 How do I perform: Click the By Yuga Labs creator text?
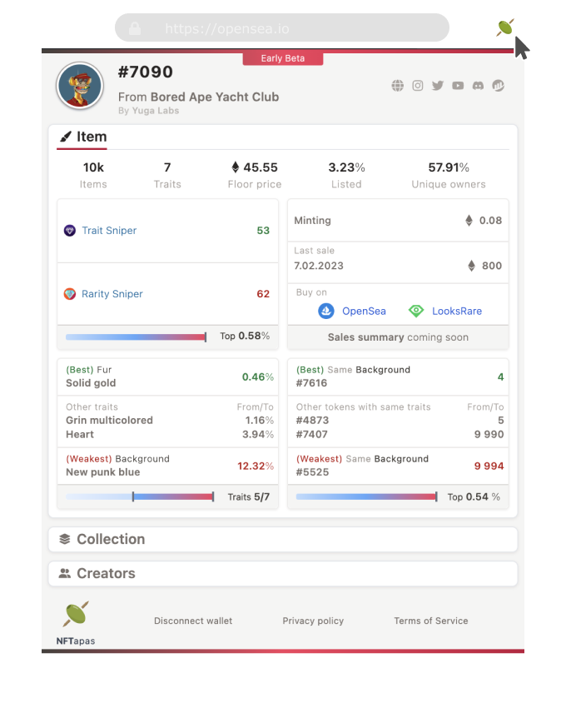coord(148,111)
